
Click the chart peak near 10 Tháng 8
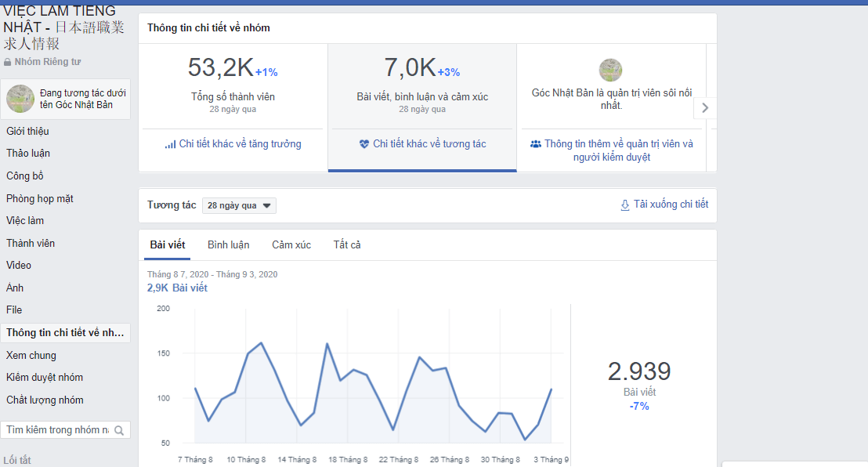pyautogui.click(x=261, y=343)
